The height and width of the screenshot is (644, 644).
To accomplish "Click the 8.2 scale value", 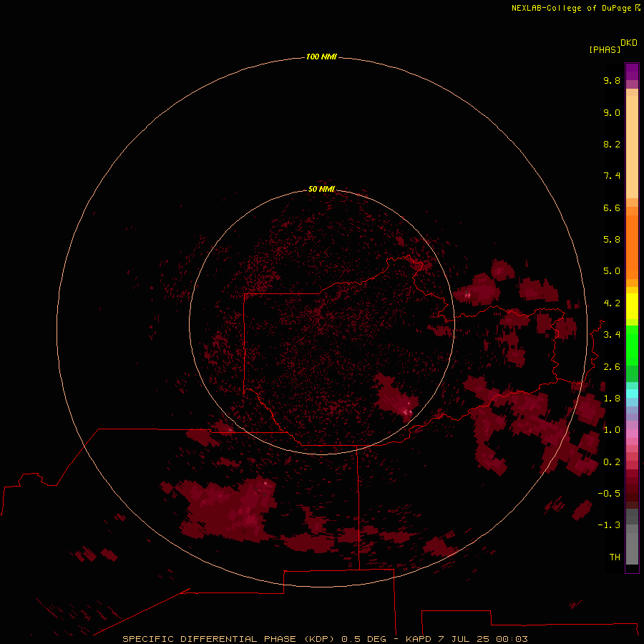I will tap(612, 144).
